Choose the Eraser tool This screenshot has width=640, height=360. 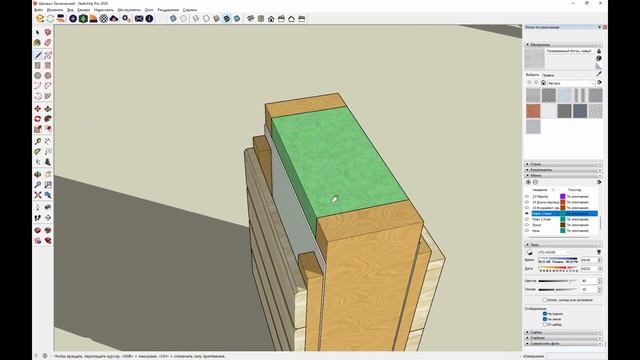pos(48,42)
